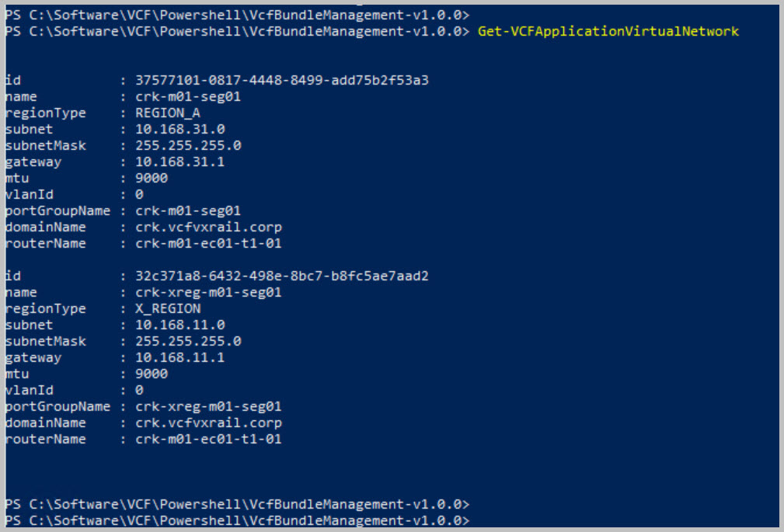Click the first network's routerName value
Viewport: 784px width, 532px height.
208,243
